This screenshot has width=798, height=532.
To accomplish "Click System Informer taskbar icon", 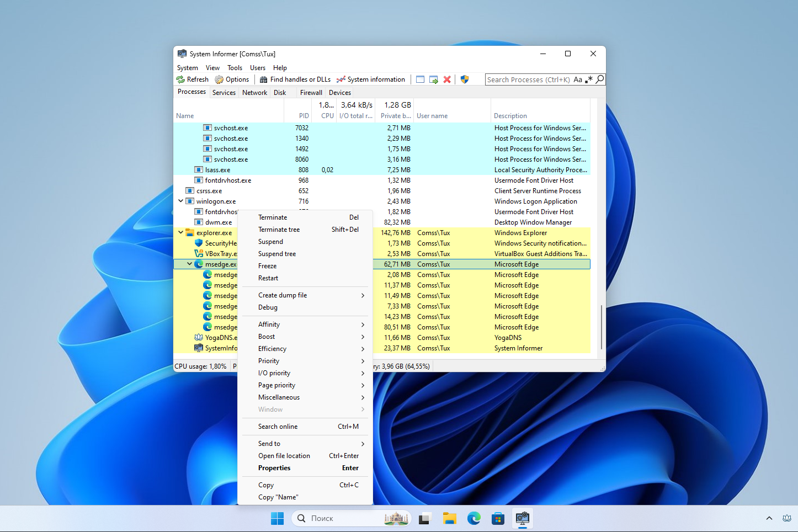I will click(x=523, y=519).
